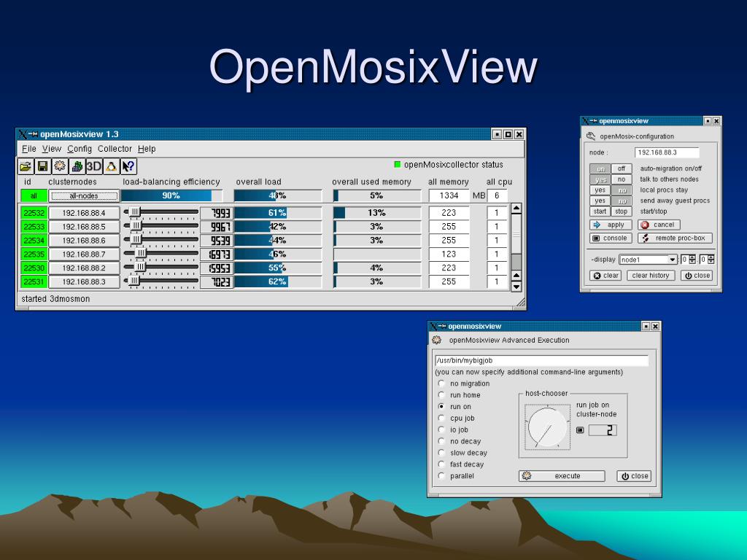
Task: Click node button 192.168.88.4
Action: point(84,213)
